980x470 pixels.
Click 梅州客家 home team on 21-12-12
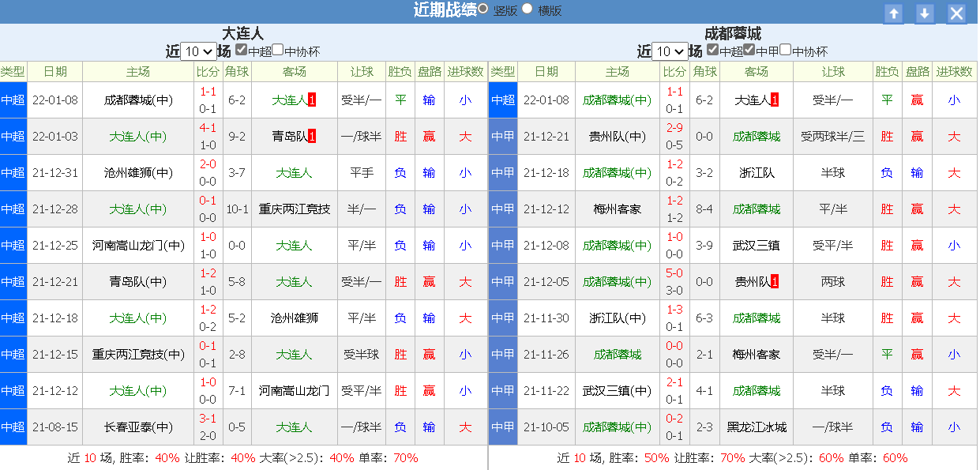point(618,209)
